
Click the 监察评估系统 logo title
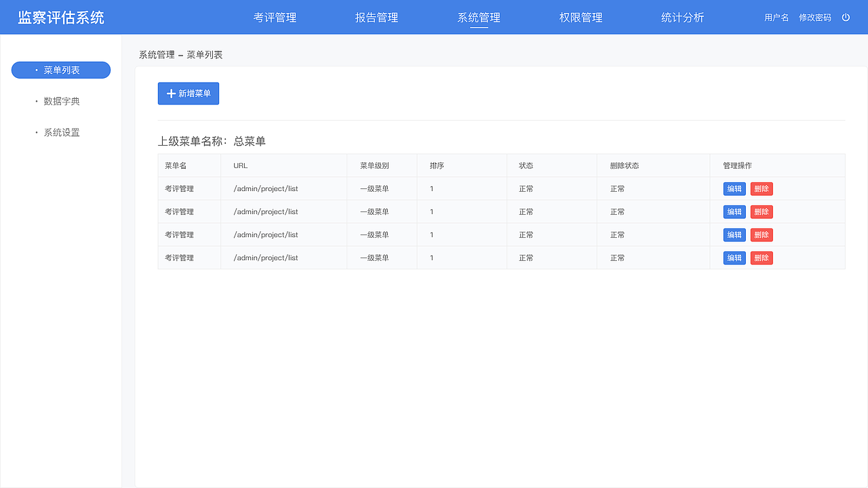pos(60,17)
